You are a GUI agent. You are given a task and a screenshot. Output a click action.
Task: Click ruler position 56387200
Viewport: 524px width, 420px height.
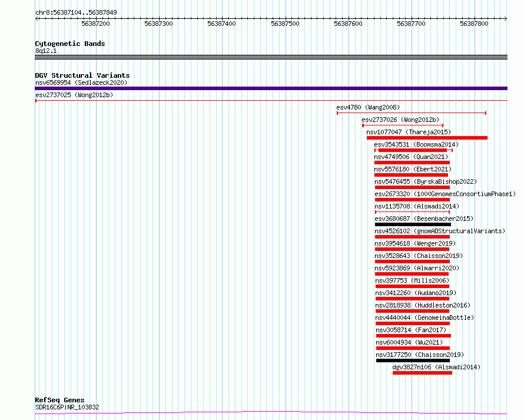pos(95,24)
